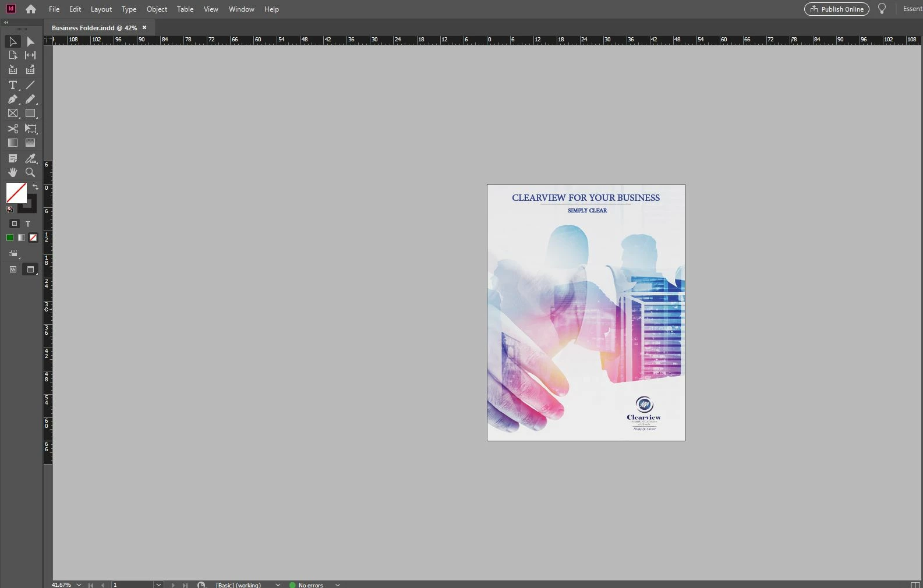Close the Business Folder.indd tab
This screenshot has width=923, height=588.
(x=144, y=27)
